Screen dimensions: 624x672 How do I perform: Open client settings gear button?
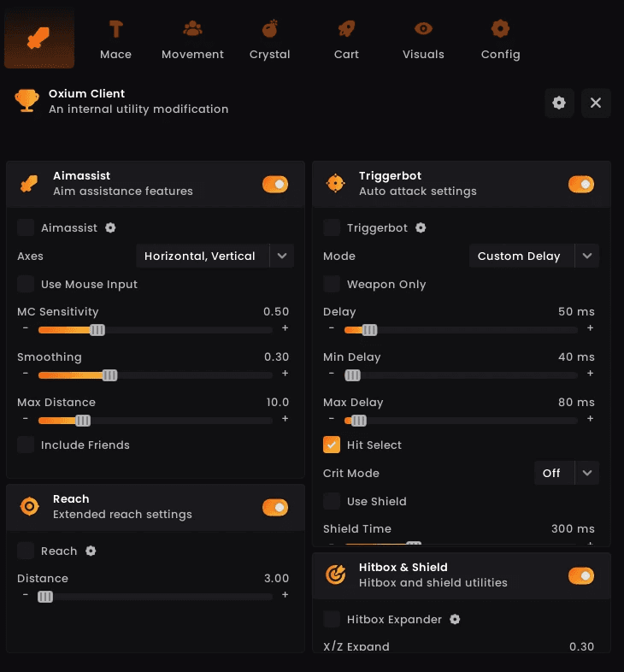click(559, 103)
